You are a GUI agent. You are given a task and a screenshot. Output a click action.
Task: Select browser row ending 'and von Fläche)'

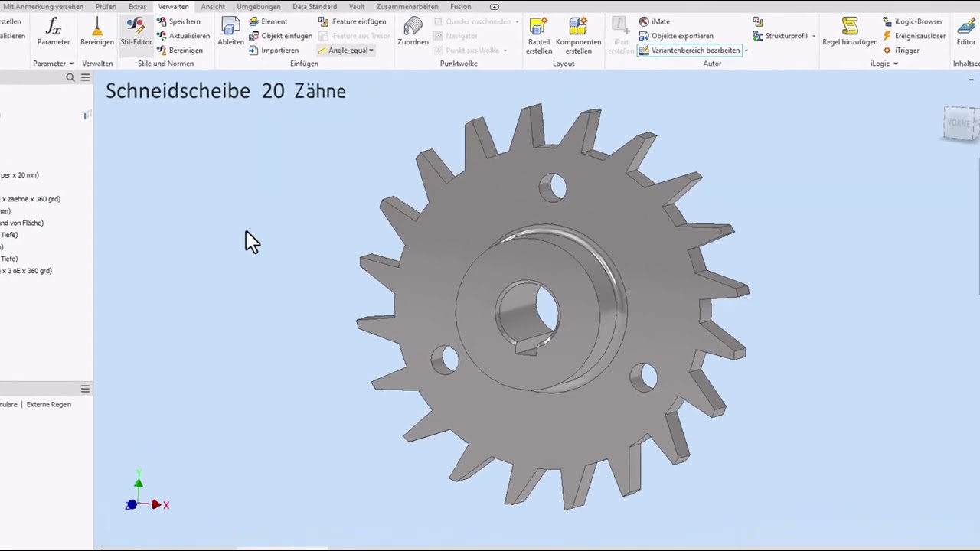[21, 223]
